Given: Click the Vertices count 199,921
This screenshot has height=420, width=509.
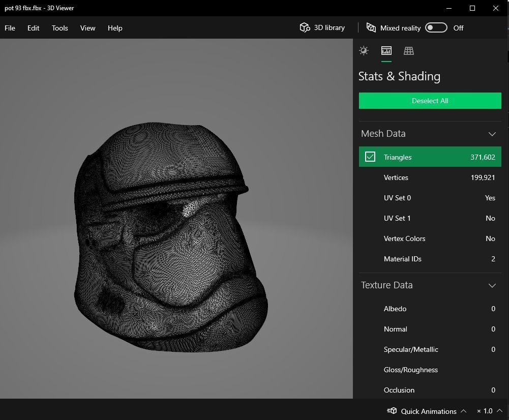Looking at the screenshot, I should (483, 177).
